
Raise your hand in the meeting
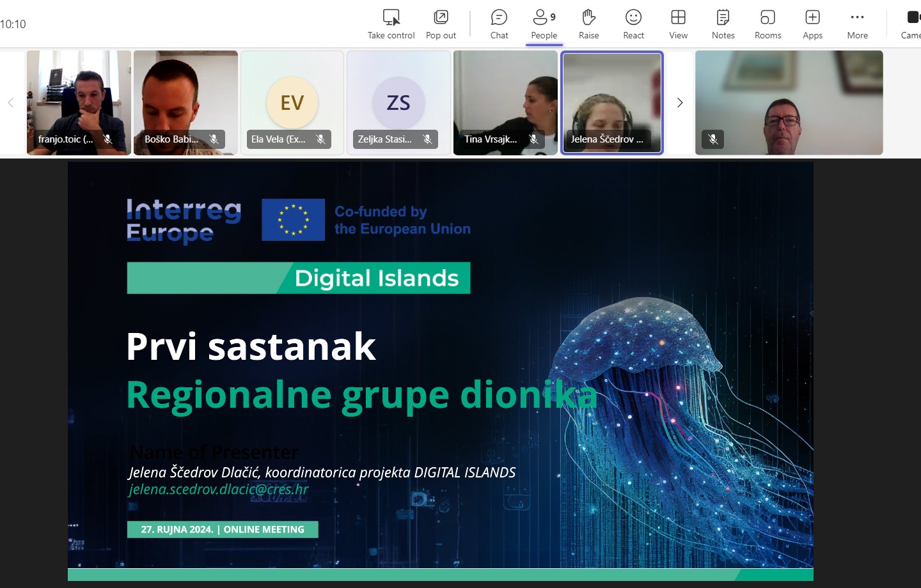pos(588,24)
